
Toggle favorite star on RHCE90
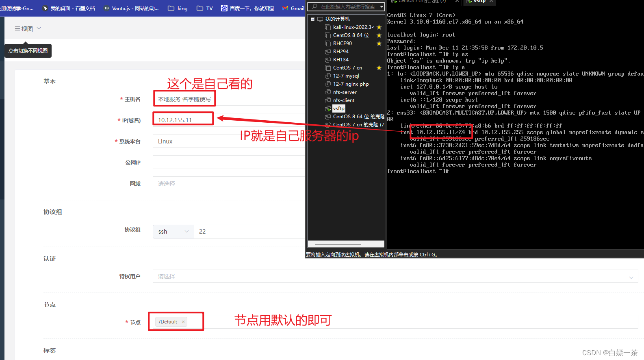tap(379, 43)
